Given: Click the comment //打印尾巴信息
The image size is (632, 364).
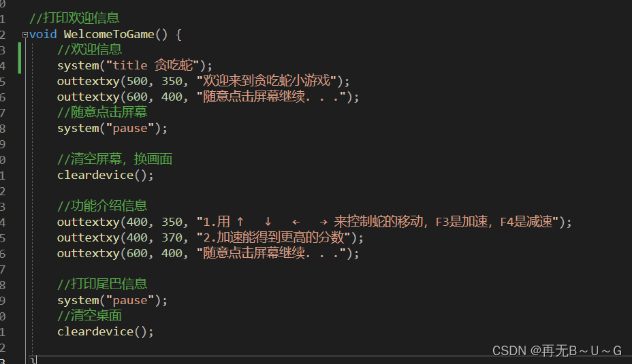Looking at the screenshot, I should pos(102,284).
